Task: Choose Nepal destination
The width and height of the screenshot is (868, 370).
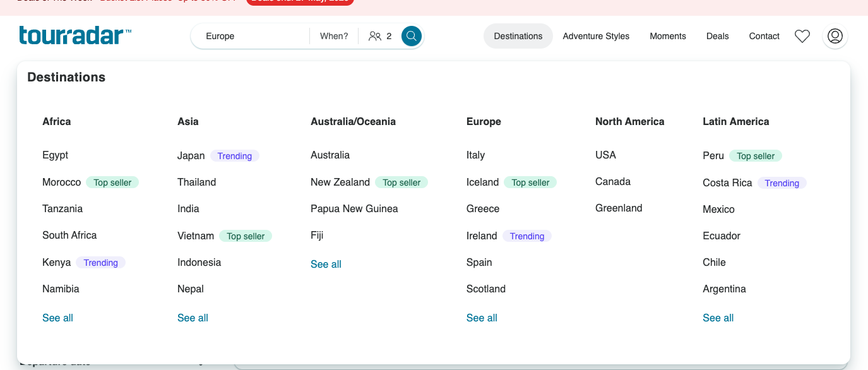Action: tap(191, 289)
